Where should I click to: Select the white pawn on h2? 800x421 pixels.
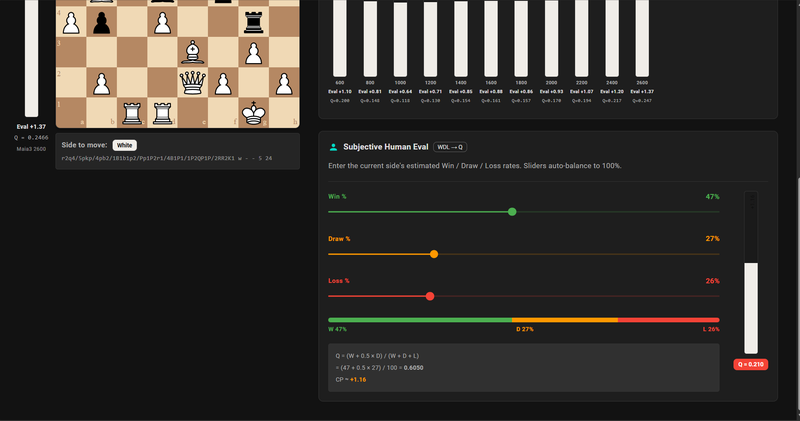[285, 81]
